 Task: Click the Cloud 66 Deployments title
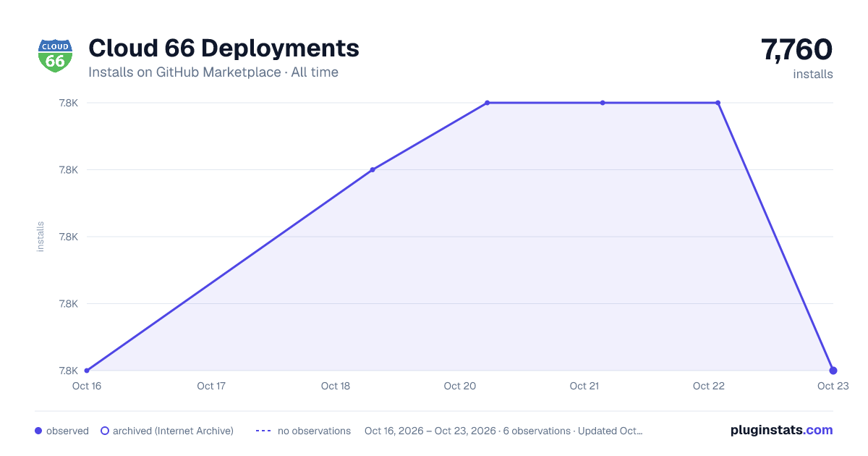(224, 48)
